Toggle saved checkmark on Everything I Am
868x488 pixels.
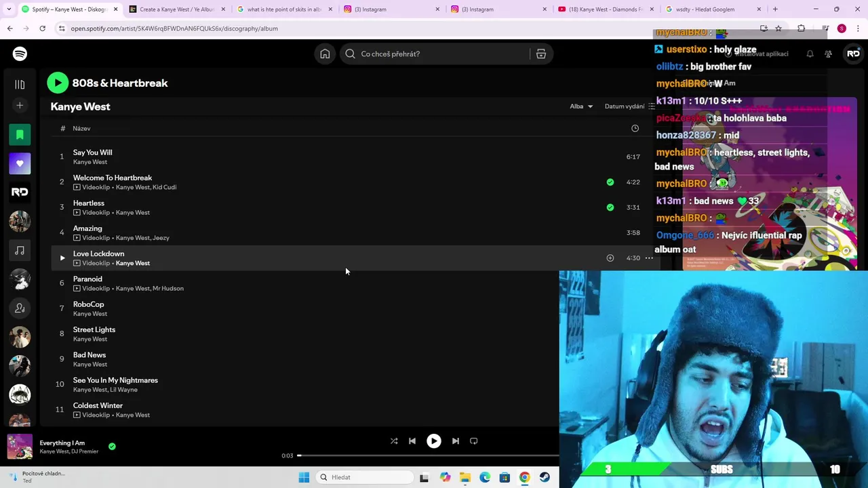coord(112,447)
